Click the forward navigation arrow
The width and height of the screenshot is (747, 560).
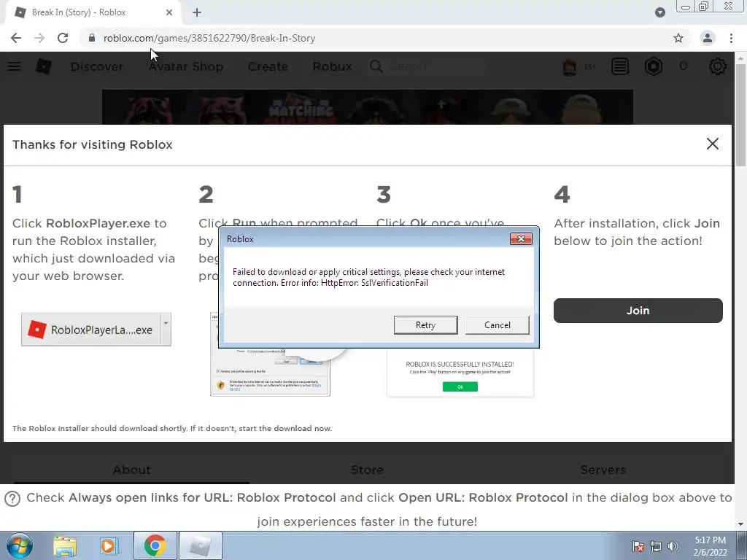point(39,38)
